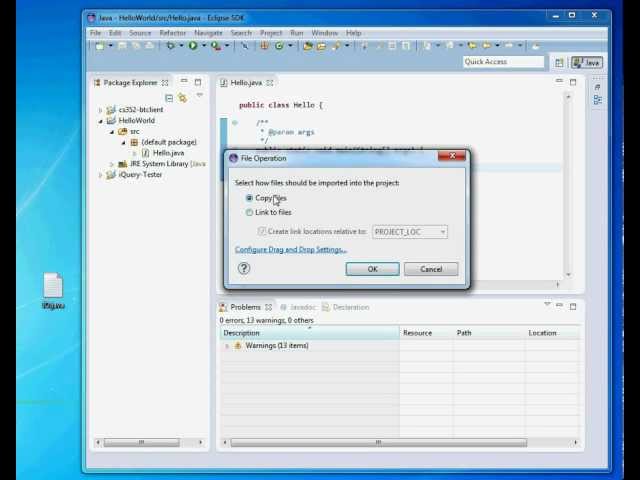
Task: Minimize the Package Explorer panel
Action: 184,82
